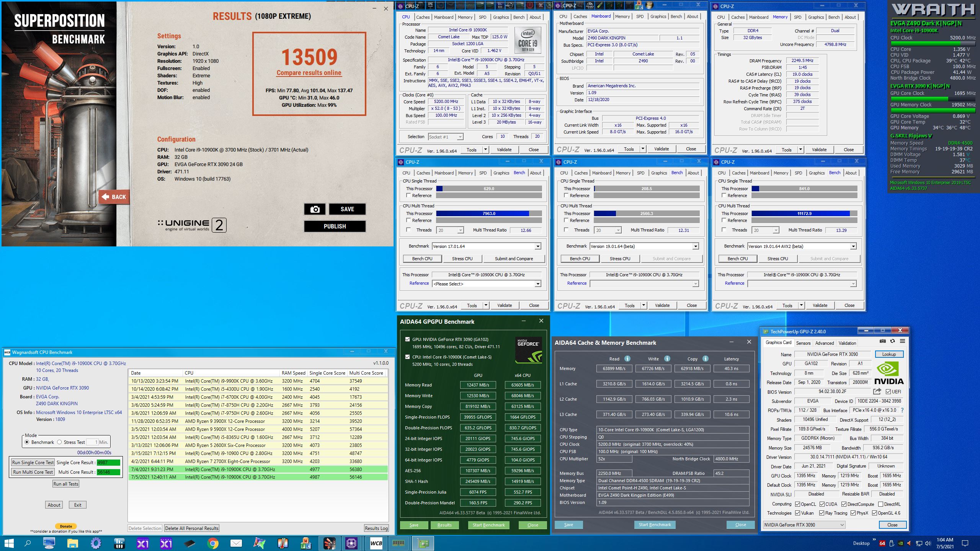
Task: Click Compare results online link
Action: click(309, 73)
